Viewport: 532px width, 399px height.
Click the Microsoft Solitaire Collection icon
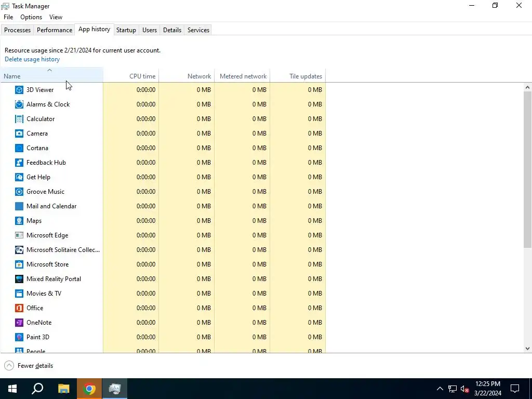19,250
